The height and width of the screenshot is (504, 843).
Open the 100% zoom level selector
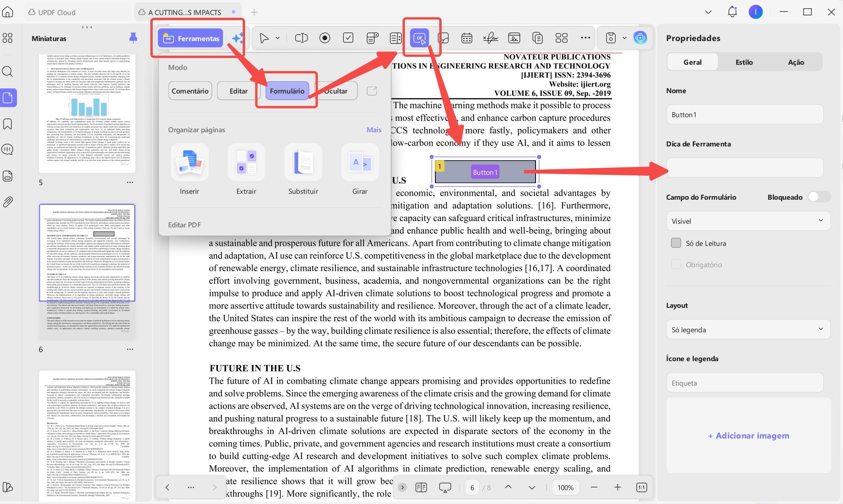(566, 487)
